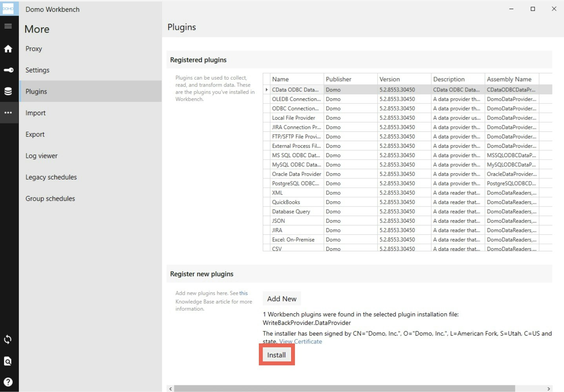Go to the Export section
The image size is (564, 392).
(90, 134)
